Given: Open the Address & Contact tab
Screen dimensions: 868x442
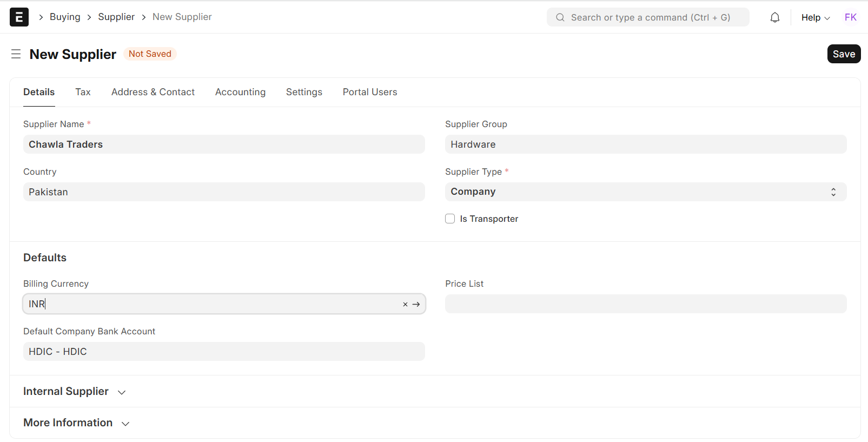Looking at the screenshot, I should click(153, 92).
